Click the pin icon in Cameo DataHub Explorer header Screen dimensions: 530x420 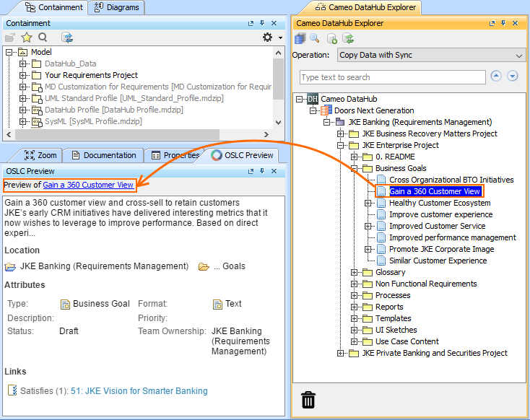503,23
